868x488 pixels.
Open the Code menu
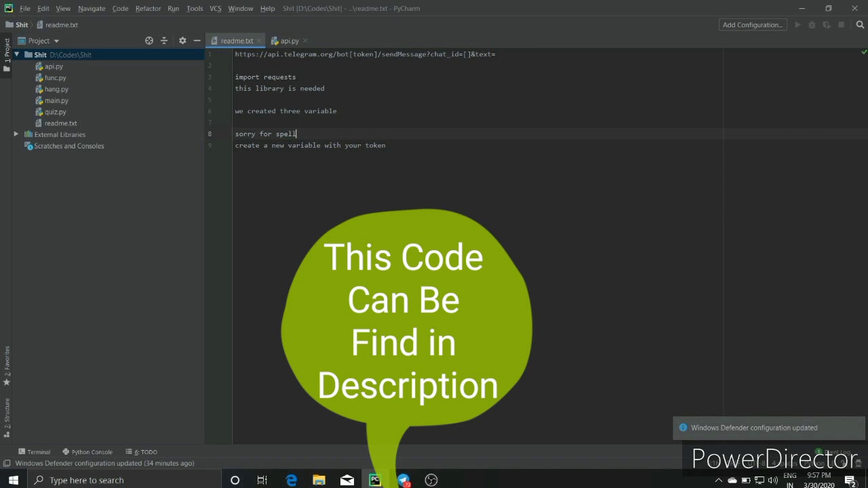click(120, 8)
